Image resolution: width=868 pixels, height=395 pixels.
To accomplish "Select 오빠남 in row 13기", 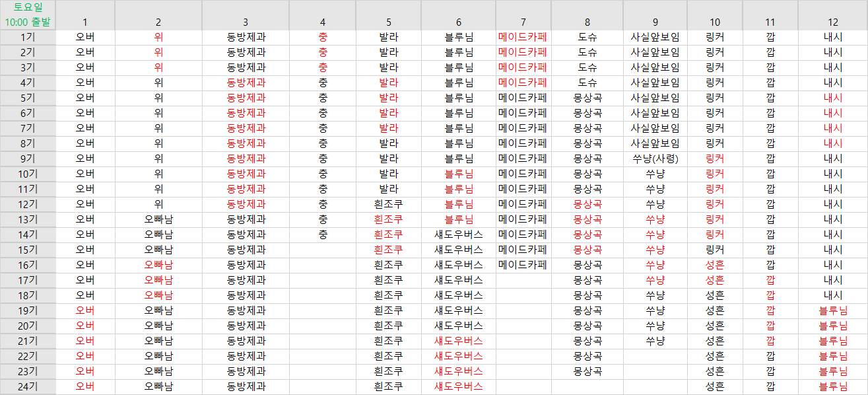I will click(x=158, y=219).
